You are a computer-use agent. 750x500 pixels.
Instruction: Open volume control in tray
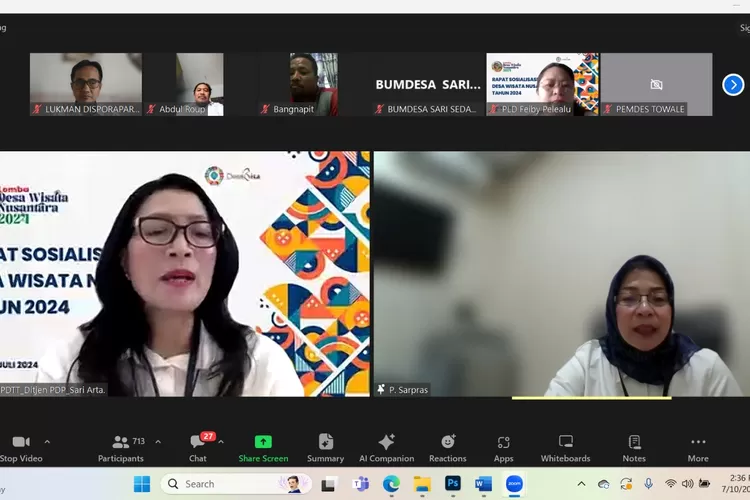687,484
